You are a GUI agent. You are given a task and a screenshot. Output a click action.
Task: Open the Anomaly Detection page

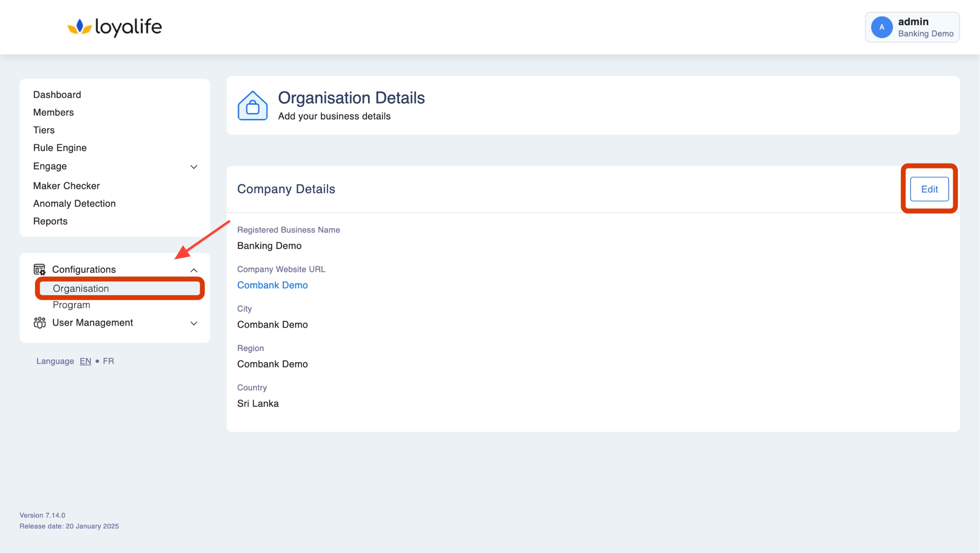tap(74, 204)
